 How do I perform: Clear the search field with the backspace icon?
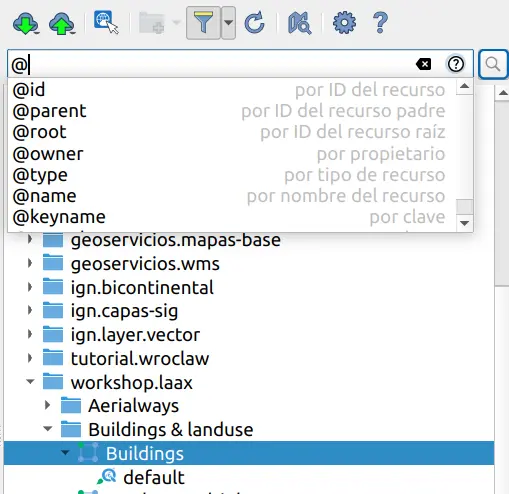423,64
